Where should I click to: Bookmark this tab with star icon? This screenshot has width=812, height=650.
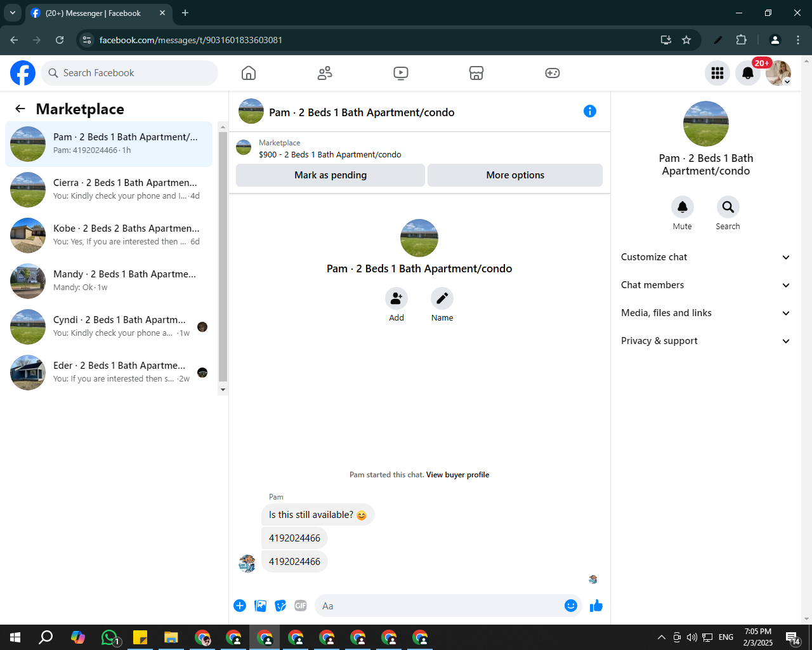click(x=686, y=40)
